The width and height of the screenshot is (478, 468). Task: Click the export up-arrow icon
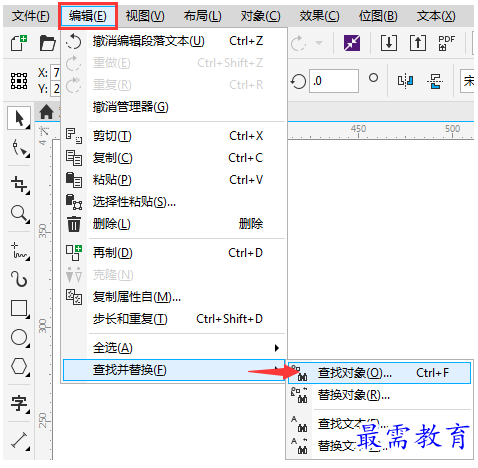click(x=418, y=43)
